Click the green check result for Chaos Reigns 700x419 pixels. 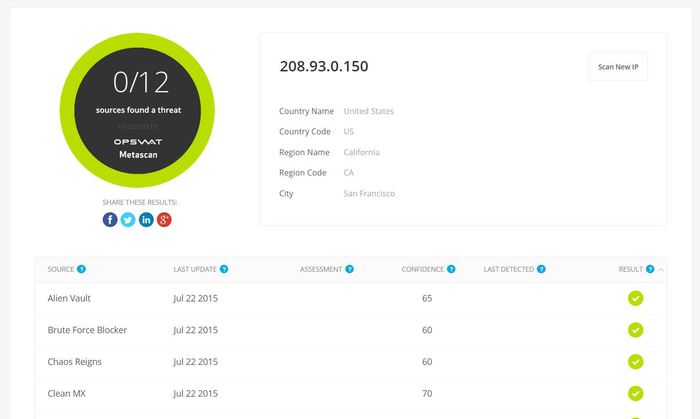point(635,361)
